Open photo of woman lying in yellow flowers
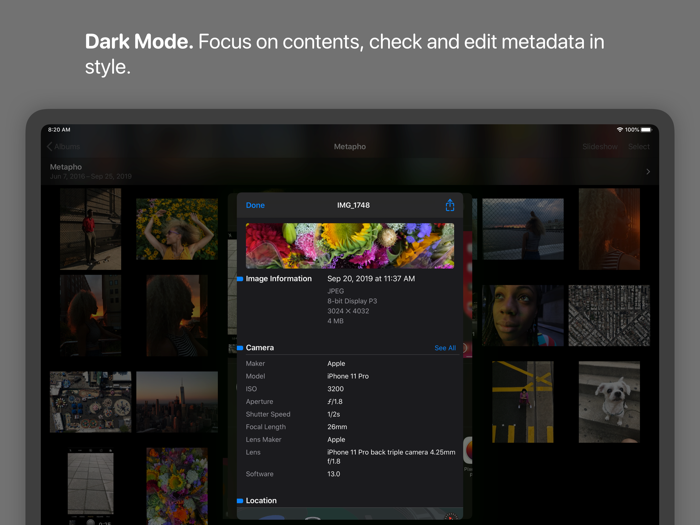The image size is (700, 525). point(177,229)
